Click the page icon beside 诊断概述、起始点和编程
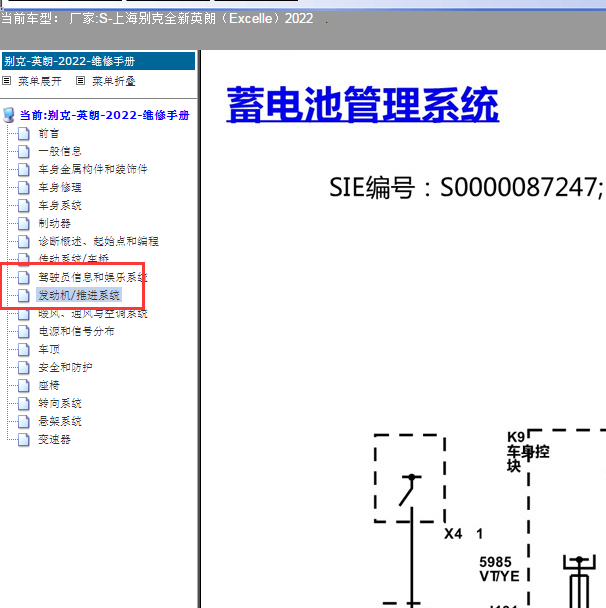 point(24,241)
